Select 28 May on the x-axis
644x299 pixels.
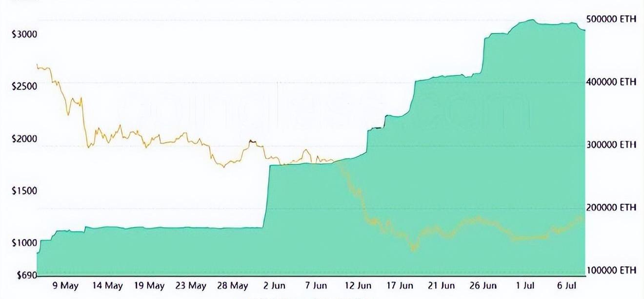(233, 286)
